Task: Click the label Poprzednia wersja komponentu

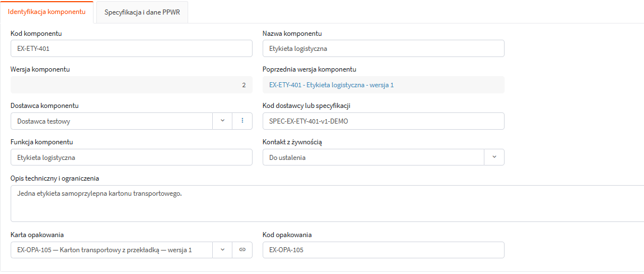Action: tap(309, 69)
